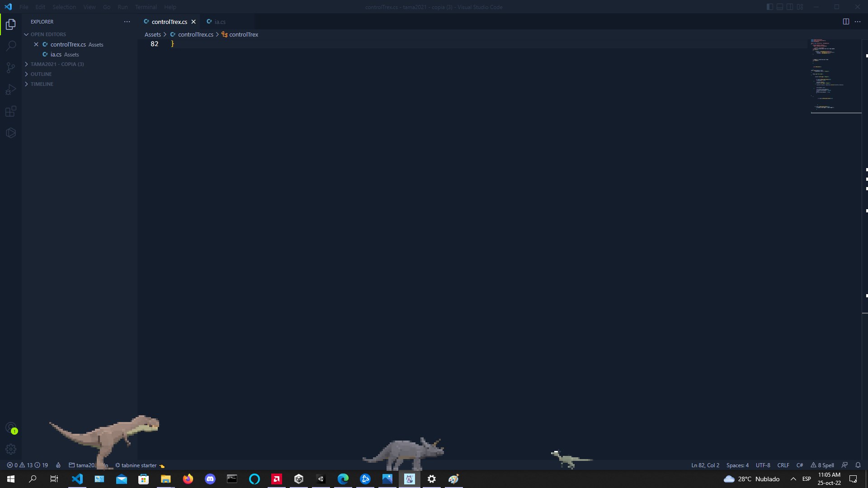
Task: Collapse the Open Editors section
Action: pos(80,34)
